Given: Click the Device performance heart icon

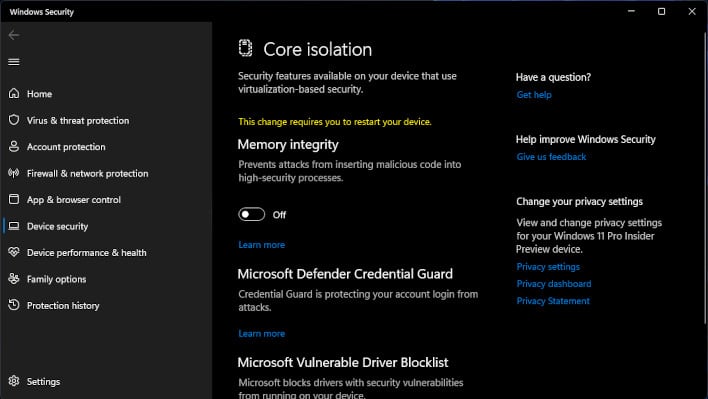Looking at the screenshot, I should click(x=14, y=252).
